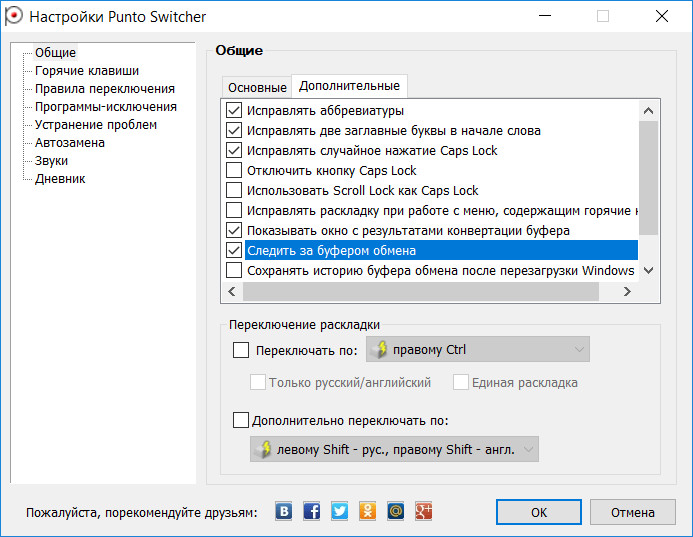This screenshot has height=537, width=693.
Task: Click list scroll down arrow
Action: [x=648, y=270]
